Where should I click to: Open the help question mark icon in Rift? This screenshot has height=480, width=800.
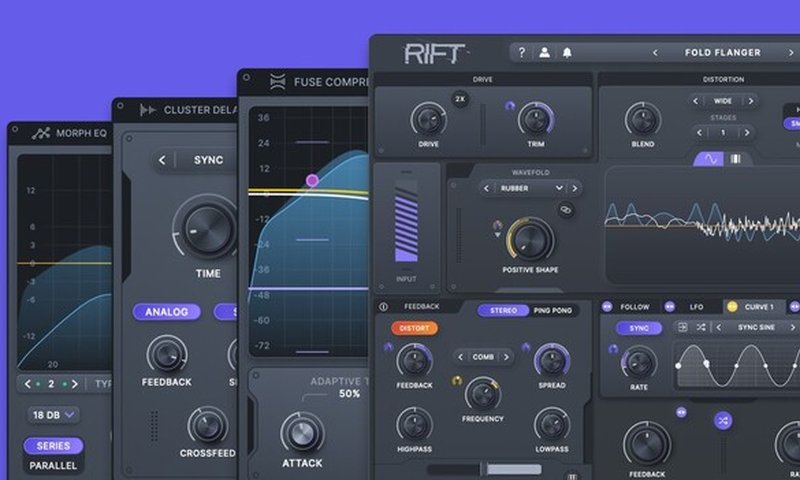tap(521, 53)
